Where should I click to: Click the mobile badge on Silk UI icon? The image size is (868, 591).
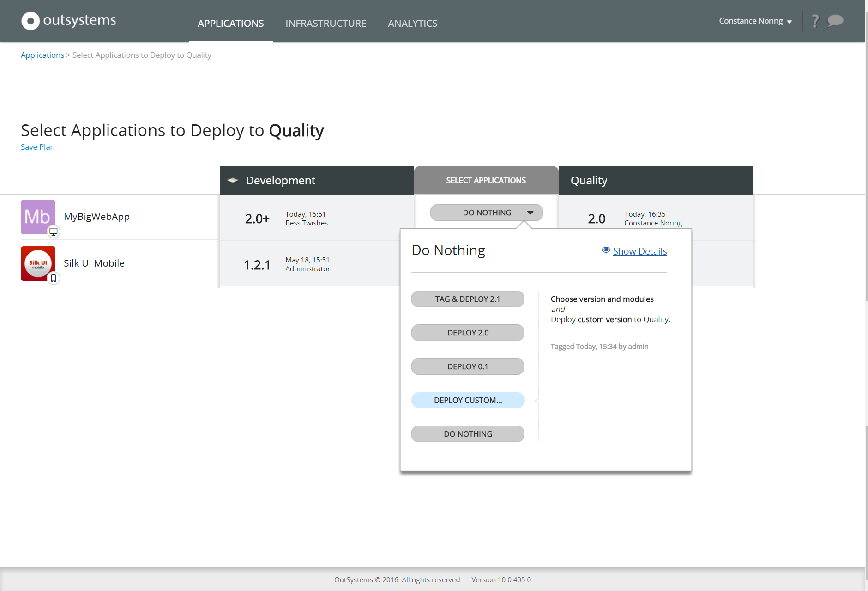(x=54, y=279)
